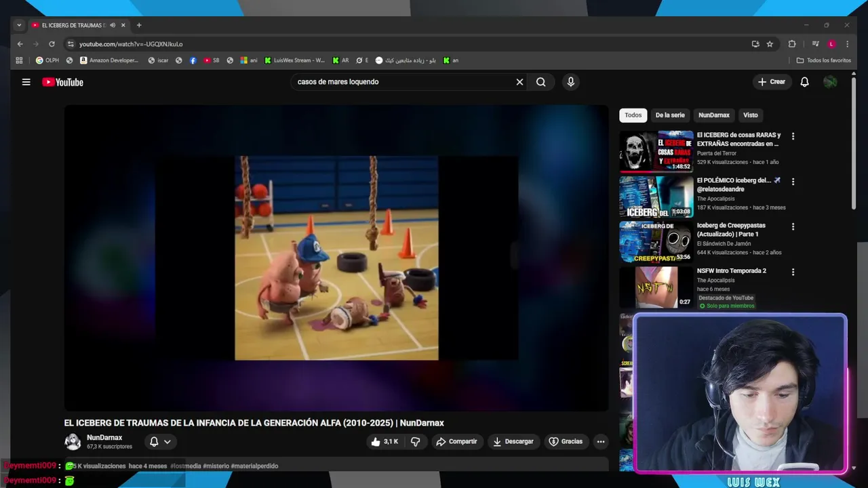Select Visto filter chip
Screen dimensions: 868x488
pyautogui.click(x=750, y=115)
